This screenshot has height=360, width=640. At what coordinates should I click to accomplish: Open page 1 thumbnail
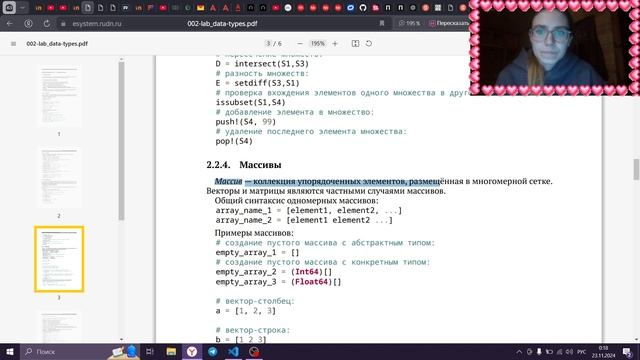click(x=59, y=96)
